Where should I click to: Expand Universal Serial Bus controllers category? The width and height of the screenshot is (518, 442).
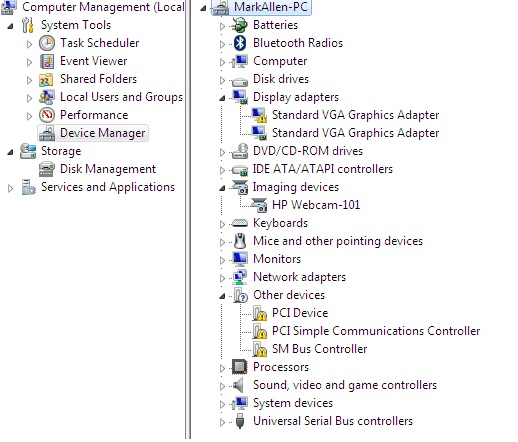[222, 422]
